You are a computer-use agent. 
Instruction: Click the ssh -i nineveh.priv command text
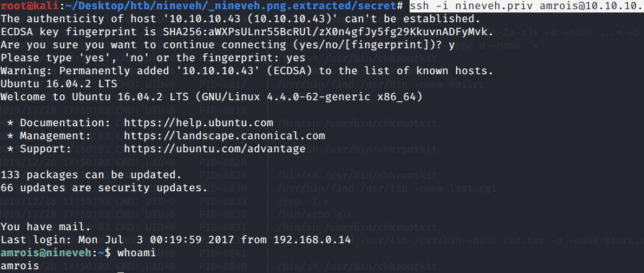click(x=525, y=6)
